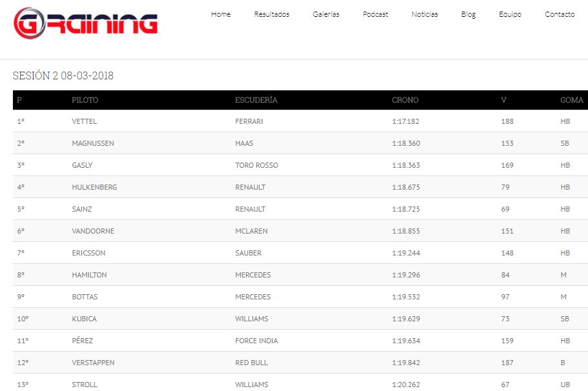Click RENAULT in Hulkenberg's row
The height and width of the screenshot is (391, 588).
coord(250,187)
